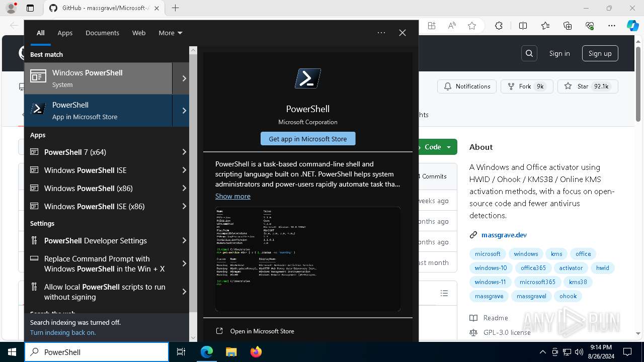This screenshot has width=644, height=362.
Task: Open Edge Settings and more menu
Action: pos(612,26)
